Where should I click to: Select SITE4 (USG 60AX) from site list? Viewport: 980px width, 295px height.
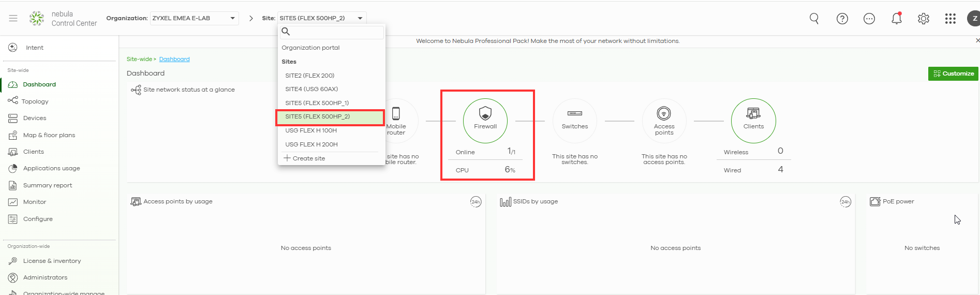(x=311, y=89)
